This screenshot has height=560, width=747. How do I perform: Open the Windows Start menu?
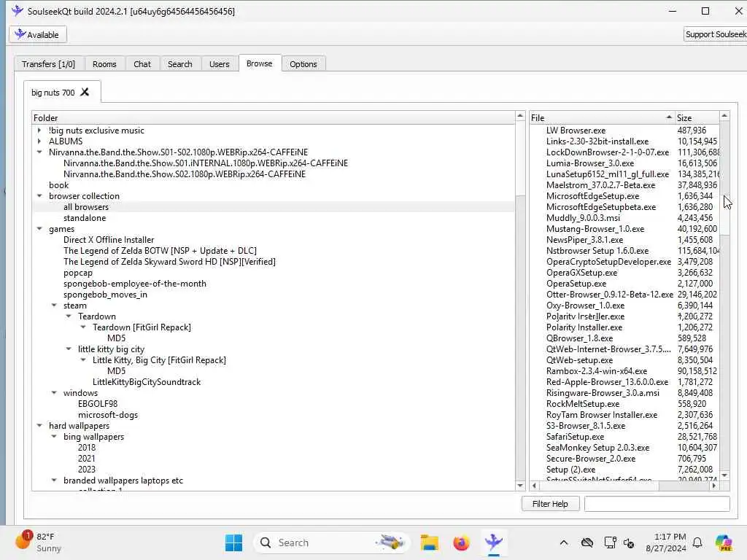coord(233,542)
